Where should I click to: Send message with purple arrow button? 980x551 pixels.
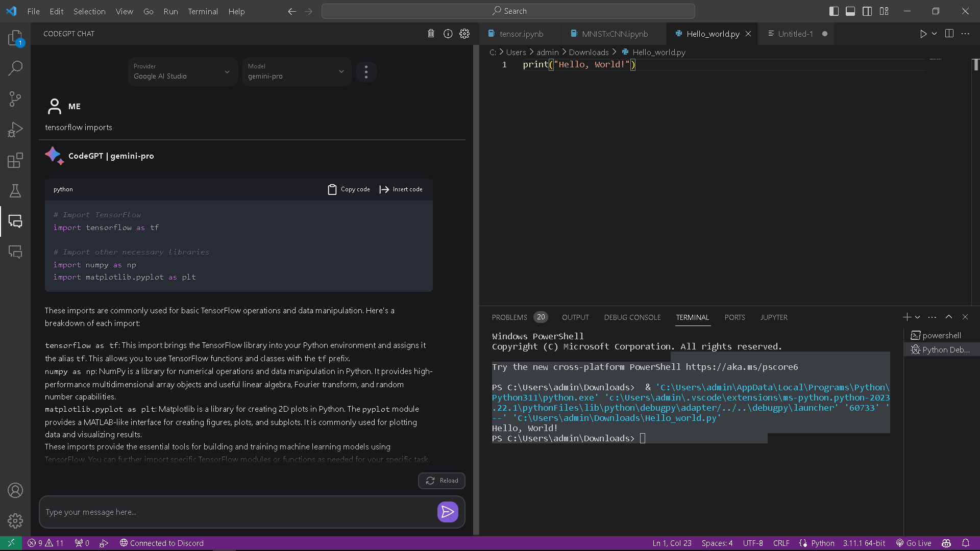(x=448, y=512)
